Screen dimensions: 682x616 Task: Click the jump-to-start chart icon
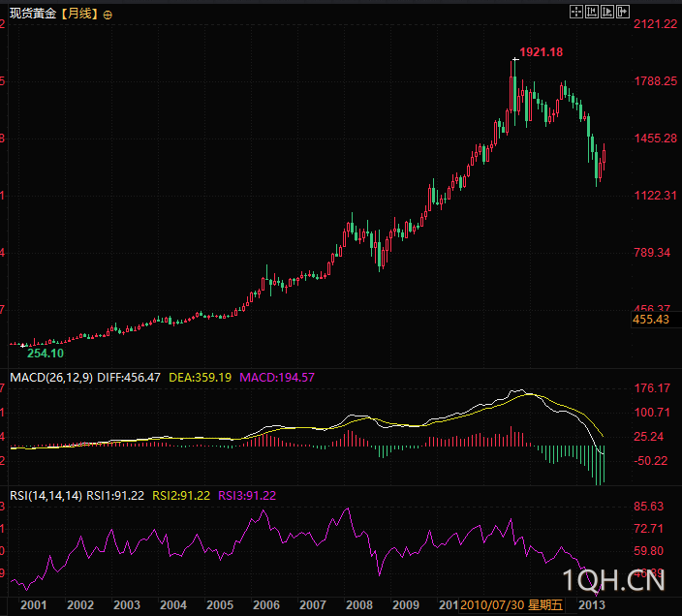(592, 12)
